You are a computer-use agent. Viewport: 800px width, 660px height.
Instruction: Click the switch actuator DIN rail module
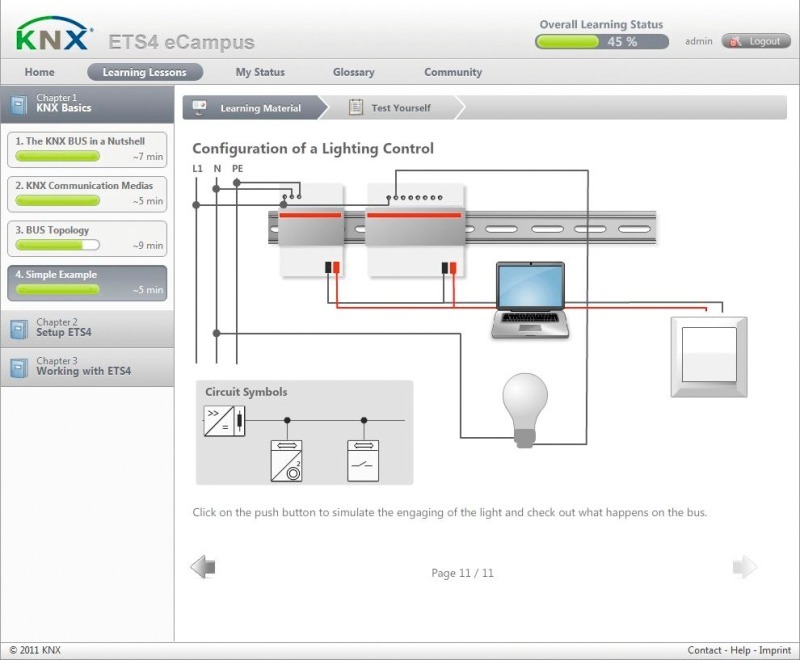pos(415,231)
